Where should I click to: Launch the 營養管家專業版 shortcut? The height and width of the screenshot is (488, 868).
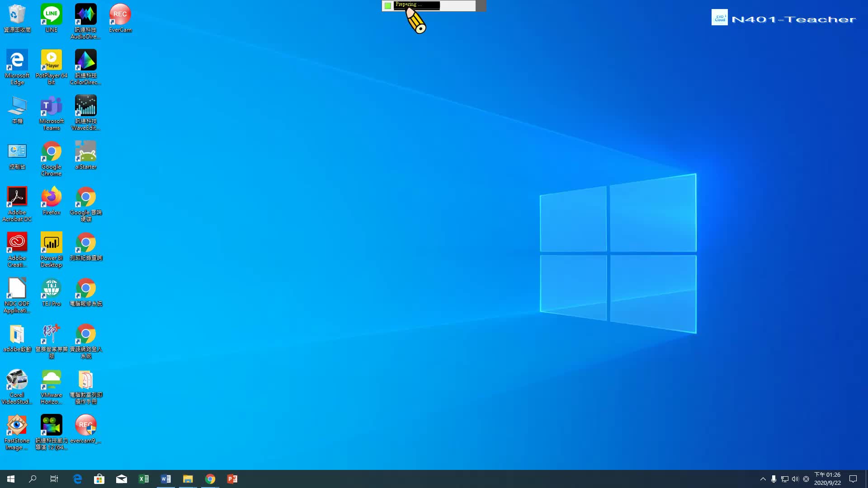pyautogui.click(x=51, y=341)
